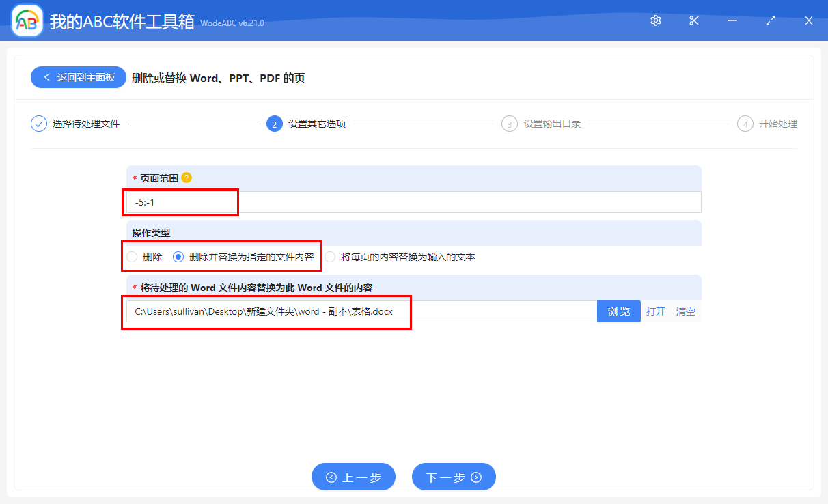This screenshot has width=828, height=504.
Task: Click the circled 3 icon for 设置输出目录
Action: point(509,124)
